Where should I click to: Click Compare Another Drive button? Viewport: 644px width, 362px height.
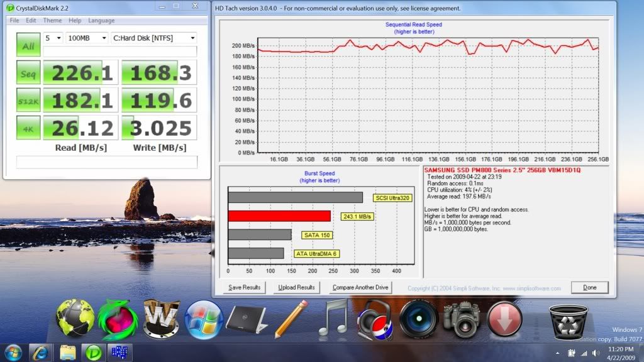pos(360,287)
